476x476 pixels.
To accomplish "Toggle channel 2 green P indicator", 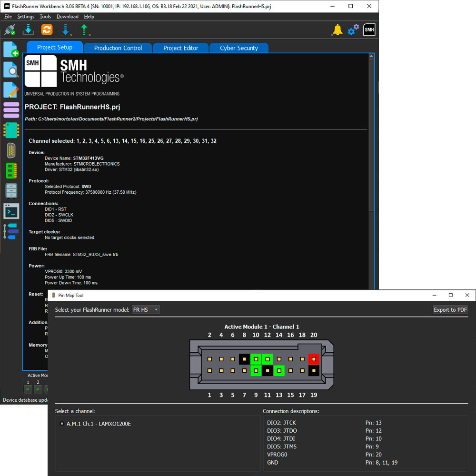I will (38, 390).
